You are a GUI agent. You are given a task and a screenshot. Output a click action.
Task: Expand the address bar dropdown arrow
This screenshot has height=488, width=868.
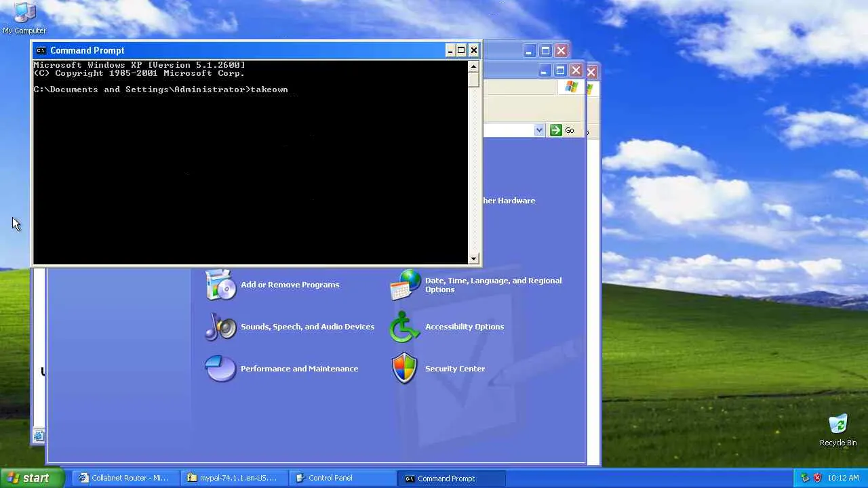pyautogui.click(x=539, y=130)
